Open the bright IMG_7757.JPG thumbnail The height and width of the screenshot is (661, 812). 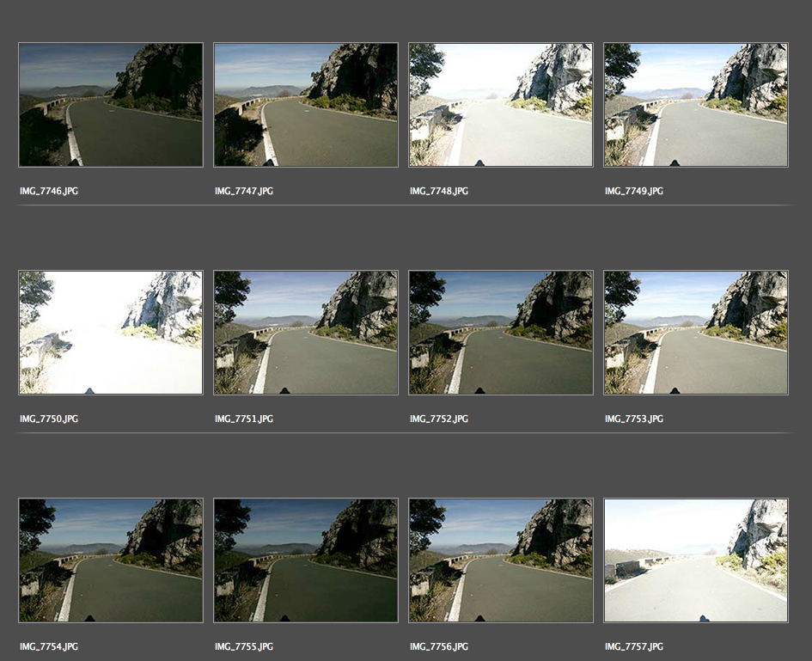(x=696, y=560)
